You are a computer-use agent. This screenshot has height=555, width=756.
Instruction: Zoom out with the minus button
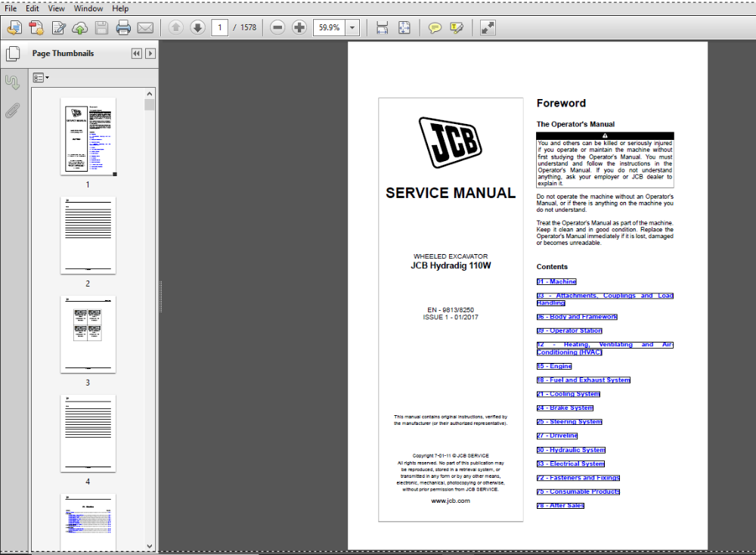[277, 27]
